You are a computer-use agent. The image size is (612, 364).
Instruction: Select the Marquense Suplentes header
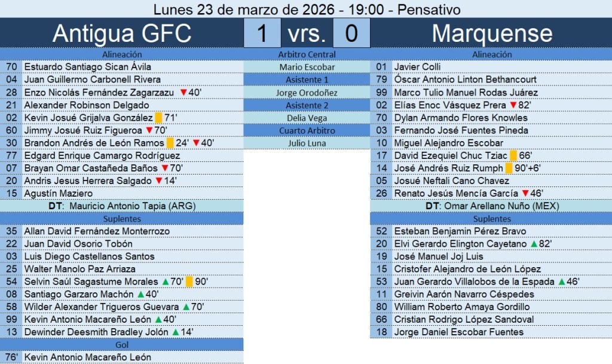(x=491, y=219)
